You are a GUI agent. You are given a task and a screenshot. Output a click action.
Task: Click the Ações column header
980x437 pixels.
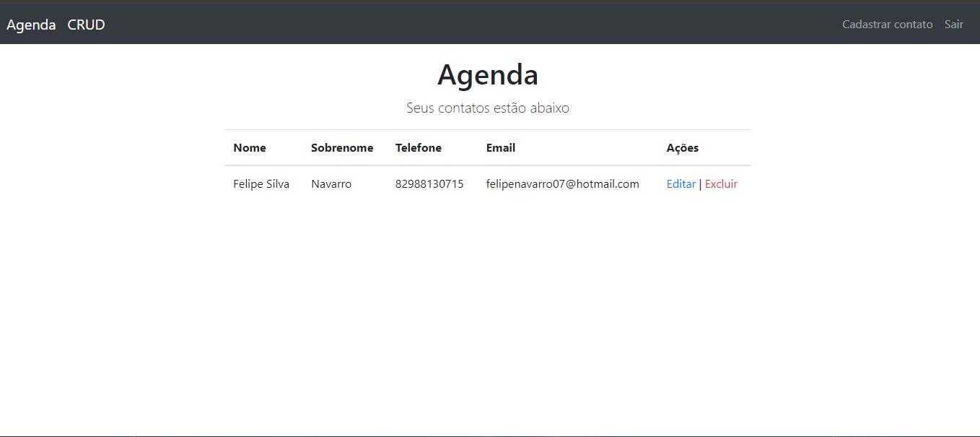(682, 147)
